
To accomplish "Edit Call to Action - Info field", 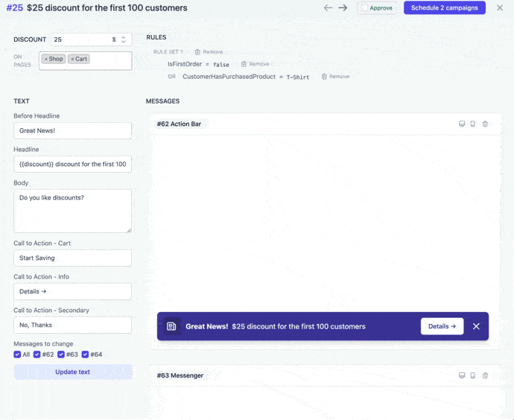I will pos(72,291).
